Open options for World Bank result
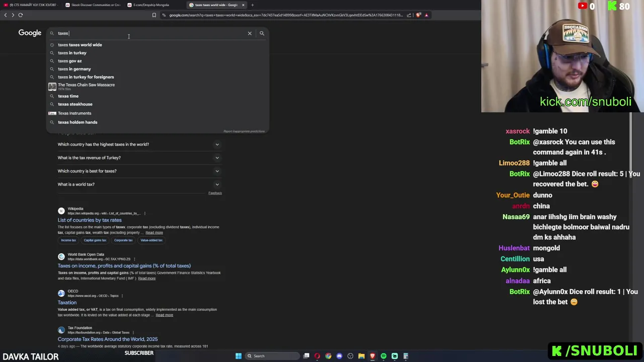The image size is (644, 362). coord(134,259)
